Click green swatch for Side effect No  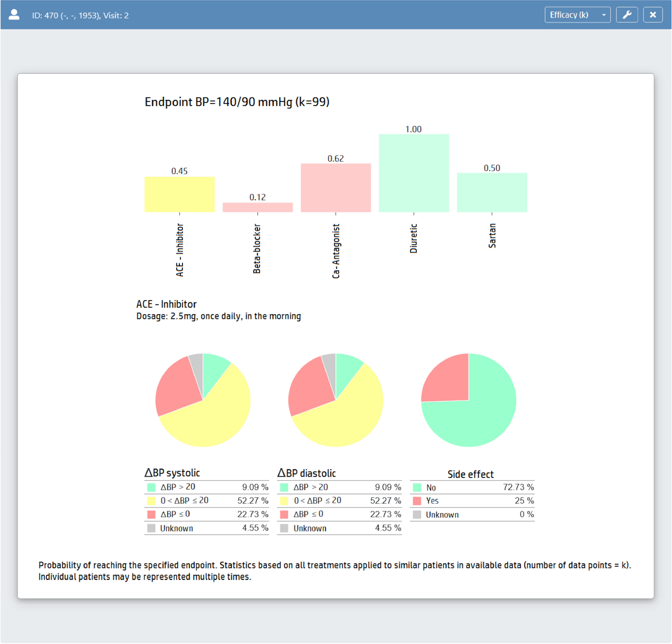click(x=417, y=487)
